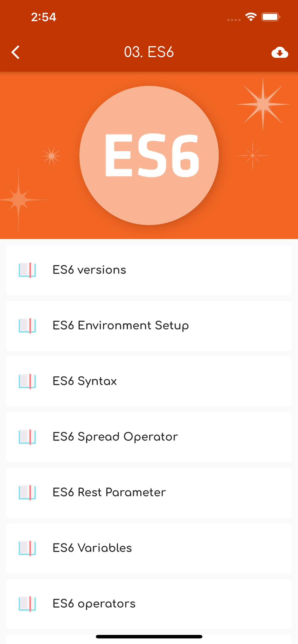Viewport: 298px width, 644px height.
Task: Tap the back arrow icon
Action: (x=15, y=52)
